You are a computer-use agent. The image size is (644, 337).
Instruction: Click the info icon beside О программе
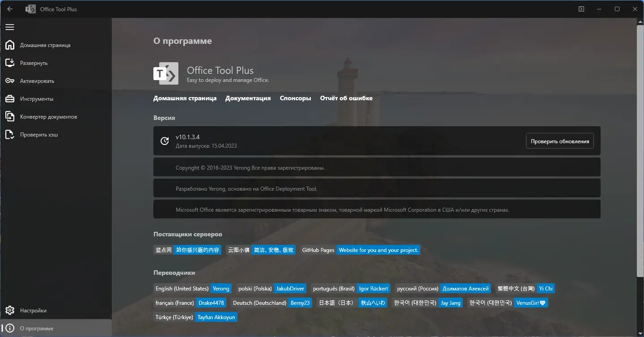tap(10, 328)
